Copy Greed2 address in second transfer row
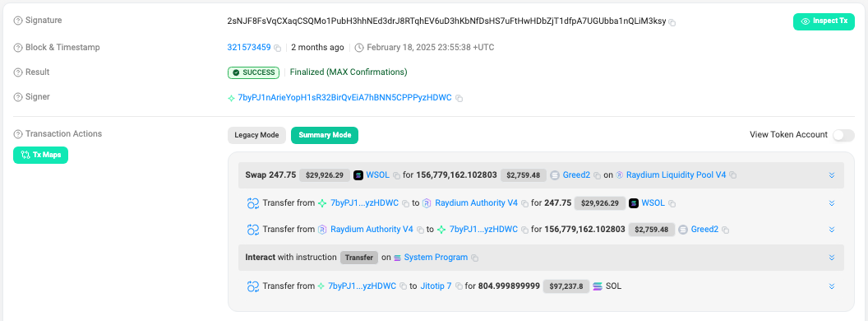The height and width of the screenshot is (321, 868). pyautogui.click(x=725, y=230)
